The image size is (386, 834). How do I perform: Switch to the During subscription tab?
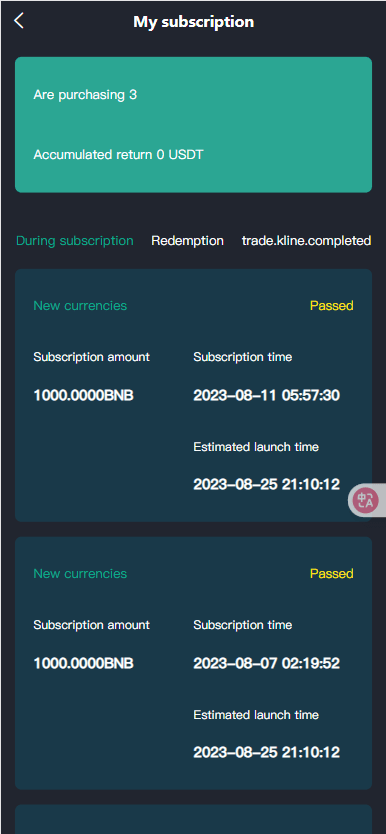tap(74, 240)
